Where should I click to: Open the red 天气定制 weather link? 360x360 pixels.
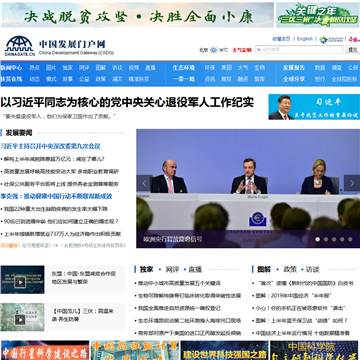tap(242, 50)
